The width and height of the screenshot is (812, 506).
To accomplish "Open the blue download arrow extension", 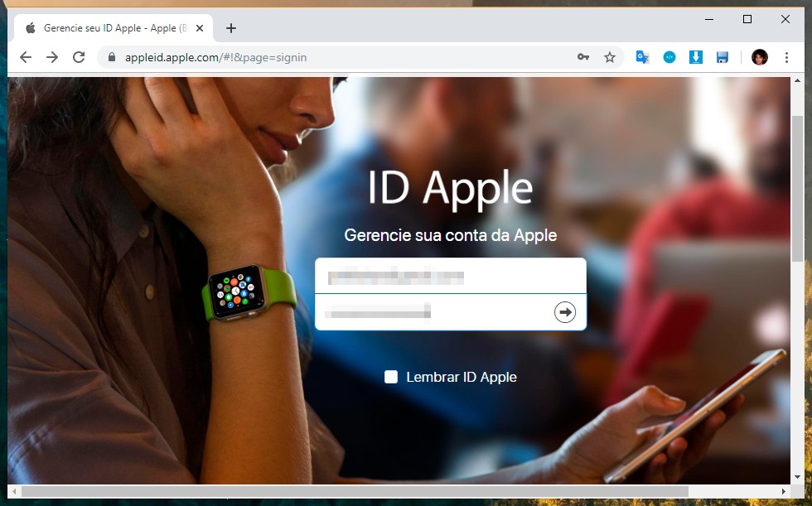I will pyautogui.click(x=696, y=57).
